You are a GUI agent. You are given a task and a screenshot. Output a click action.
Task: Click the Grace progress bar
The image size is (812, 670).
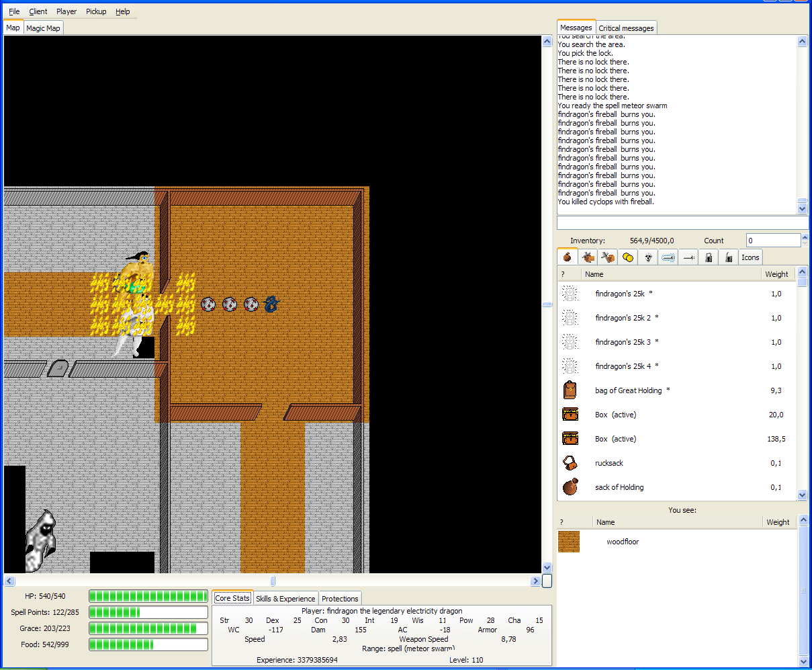click(148, 628)
